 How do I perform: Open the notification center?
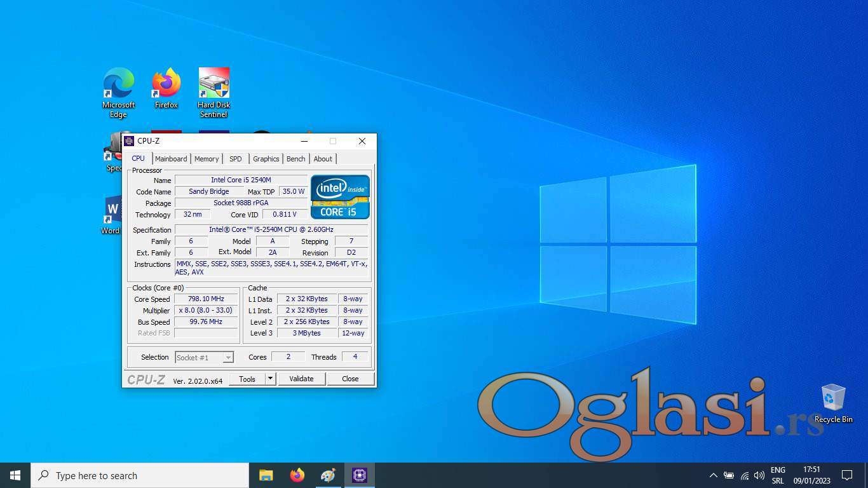[x=846, y=475]
